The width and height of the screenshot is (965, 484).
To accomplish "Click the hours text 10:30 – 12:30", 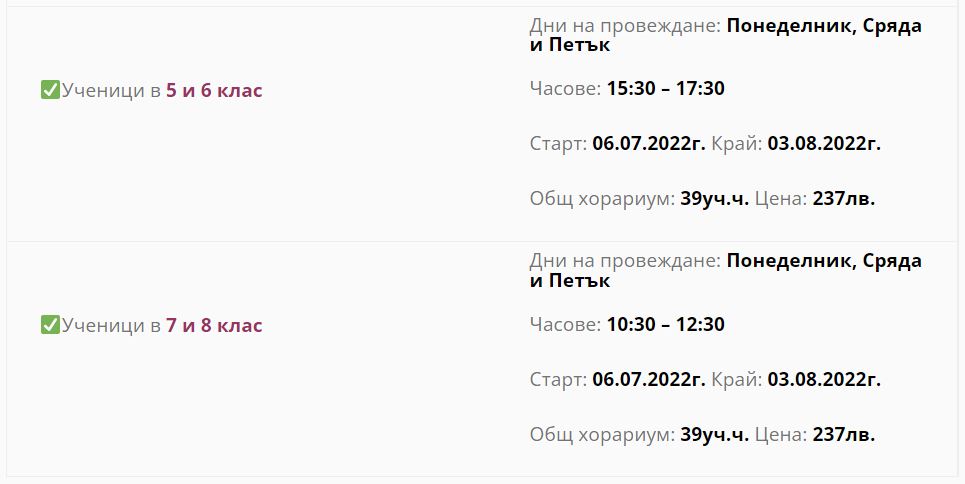I will (666, 325).
